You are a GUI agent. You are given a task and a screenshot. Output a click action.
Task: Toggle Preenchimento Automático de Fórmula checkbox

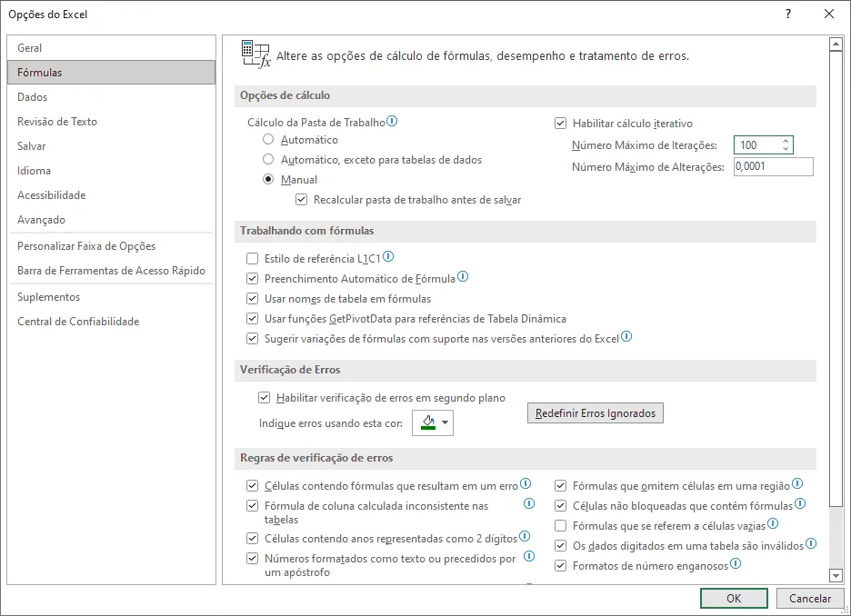[x=253, y=279]
